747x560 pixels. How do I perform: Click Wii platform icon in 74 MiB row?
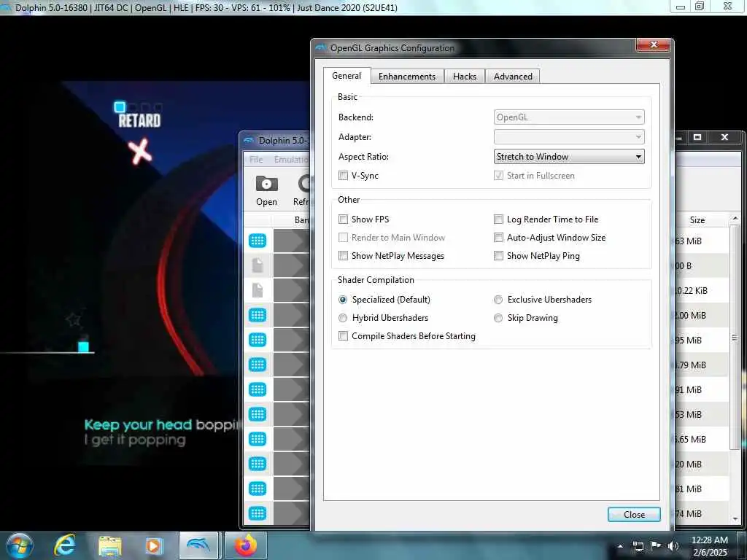coord(258,513)
